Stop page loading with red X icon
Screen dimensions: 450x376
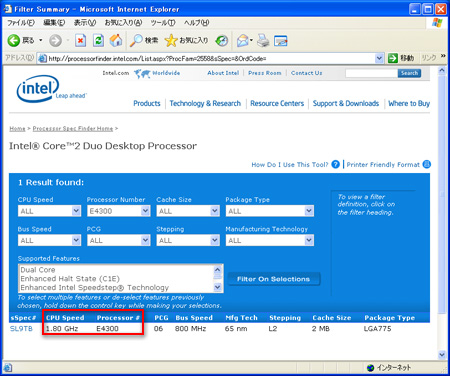click(80, 41)
